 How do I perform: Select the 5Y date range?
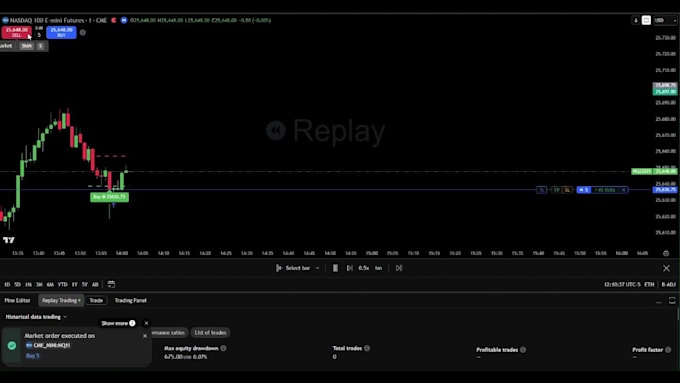coord(85,285)
